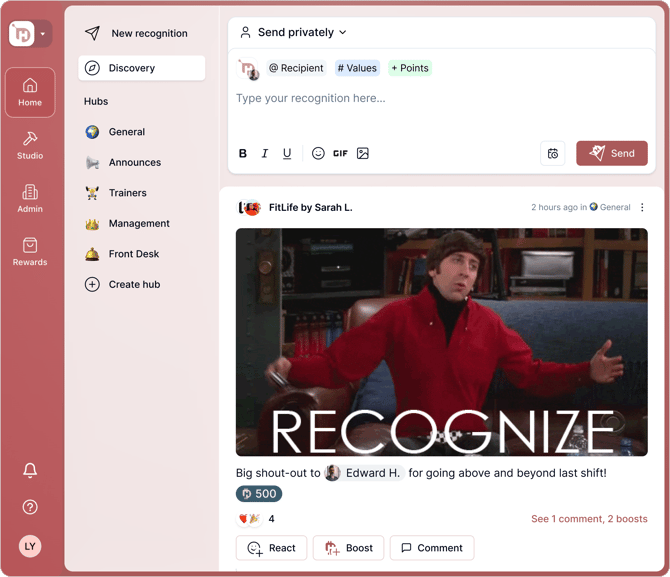The image size is (670, 577).
Task: Open the comments and boosts link
Action: tap(588, 519)
